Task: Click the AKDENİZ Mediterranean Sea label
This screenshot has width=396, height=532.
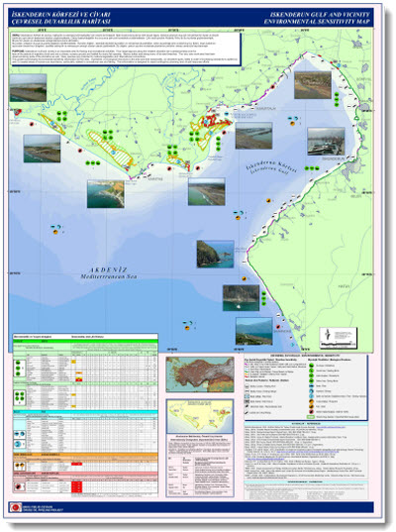Action: pyautogui.click(x=109, y=273)
